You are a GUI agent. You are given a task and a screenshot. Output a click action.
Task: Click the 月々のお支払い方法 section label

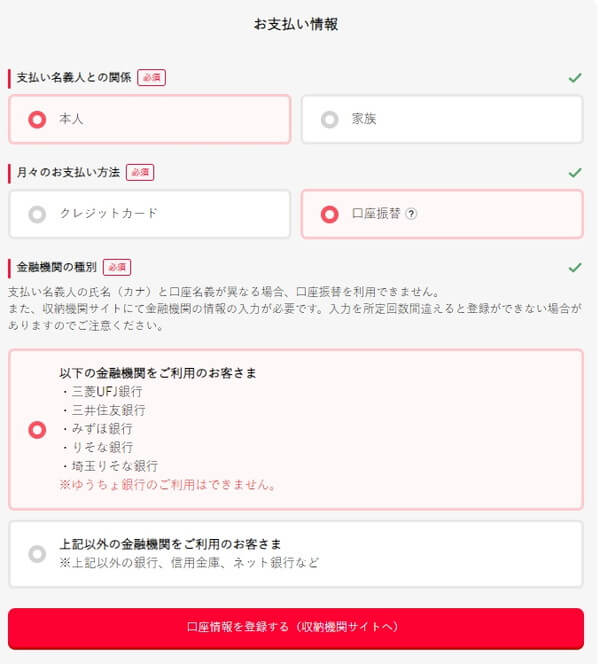(x=68, y=172)
